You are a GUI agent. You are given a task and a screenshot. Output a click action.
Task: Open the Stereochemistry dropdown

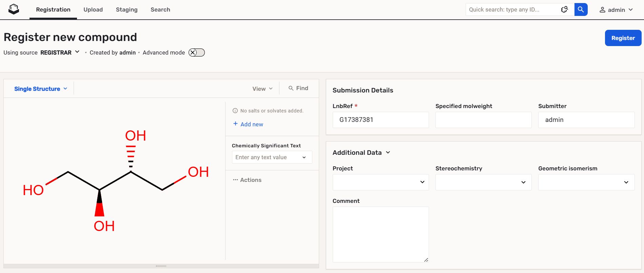(483, 182)
